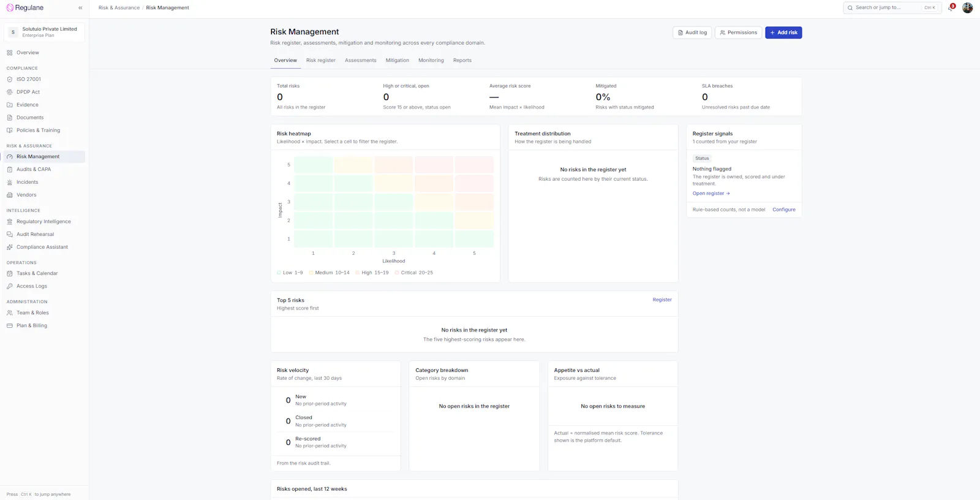Open the Permissions button
The width and height of the screenshot is (980, 500).
[x=738, y=32]
